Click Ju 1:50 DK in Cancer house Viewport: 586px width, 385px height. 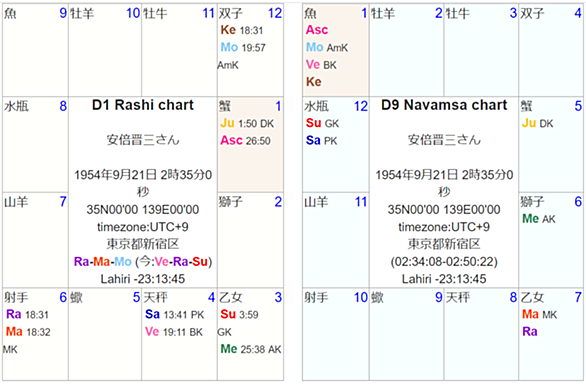[247, 123]
